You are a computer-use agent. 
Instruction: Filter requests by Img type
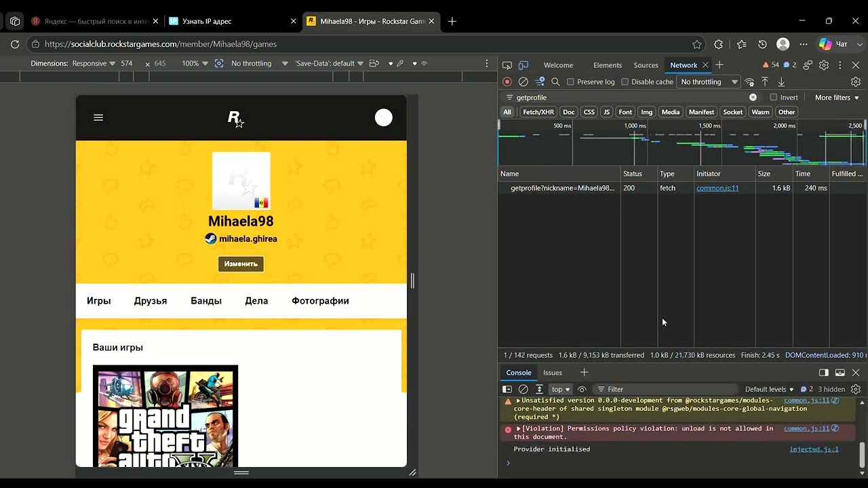(647, 112)
